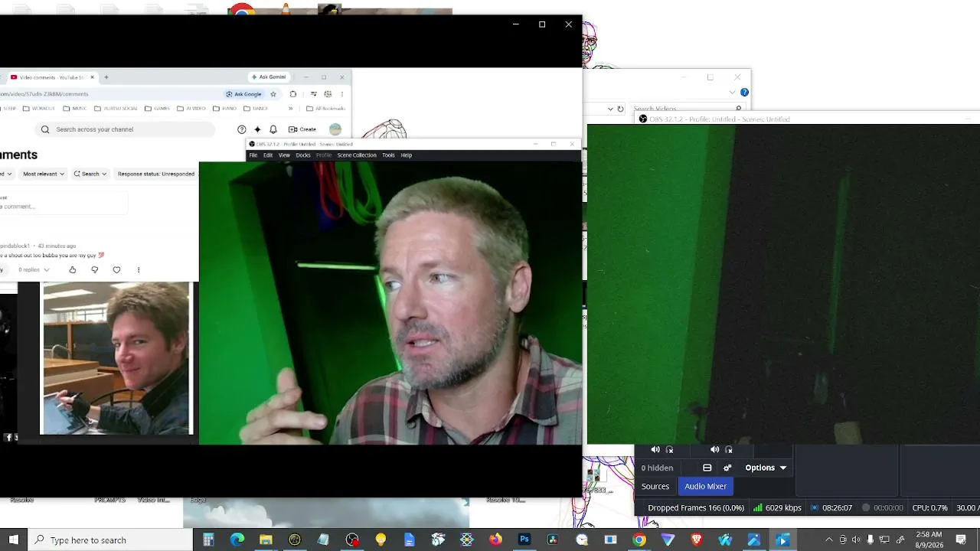Open the system volume tray icon
Screen dimensions: 980x551
click(856, 540)
